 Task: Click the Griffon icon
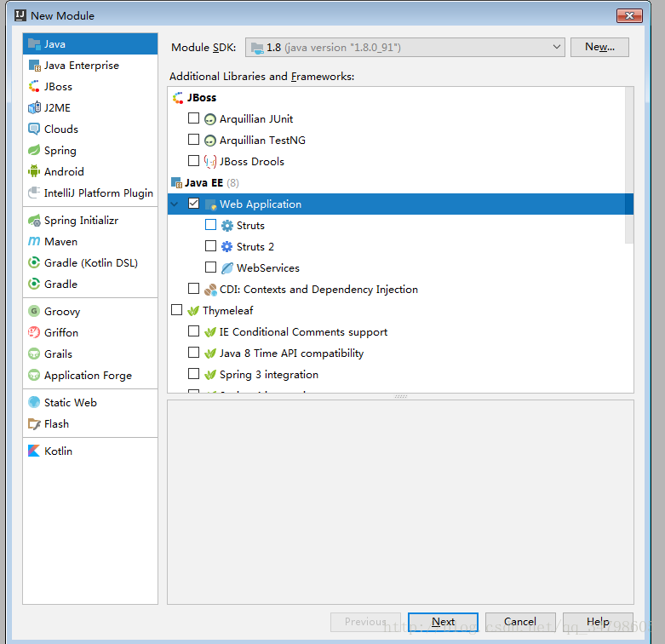[x=34, y=332]
